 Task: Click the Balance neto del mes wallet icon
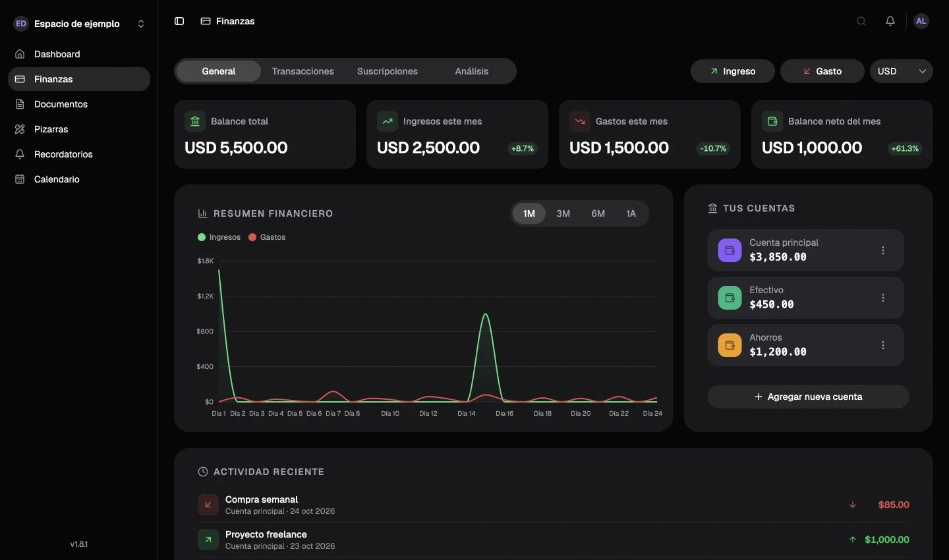[x=772, y=121]
